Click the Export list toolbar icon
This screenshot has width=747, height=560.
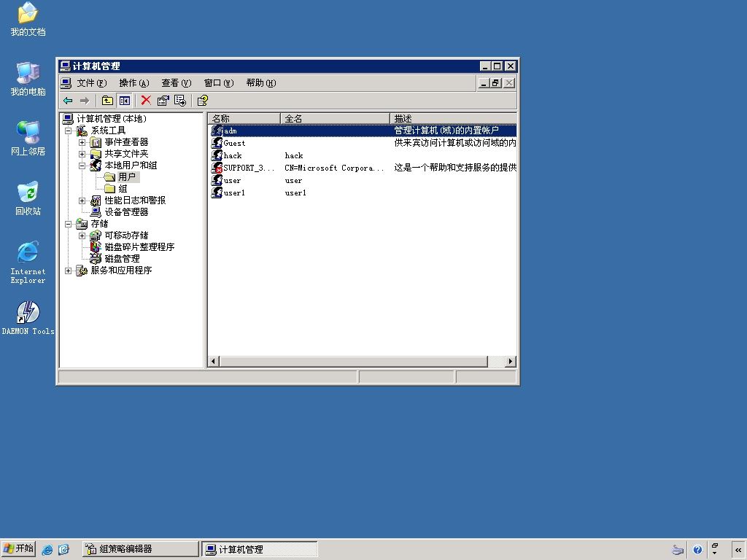(x=180, y=101)
